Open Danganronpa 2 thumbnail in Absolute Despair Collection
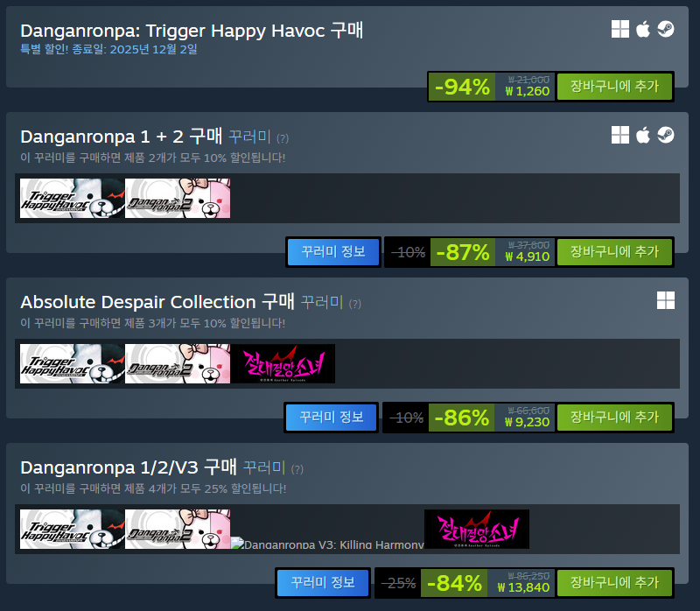 tap(178, 363)
